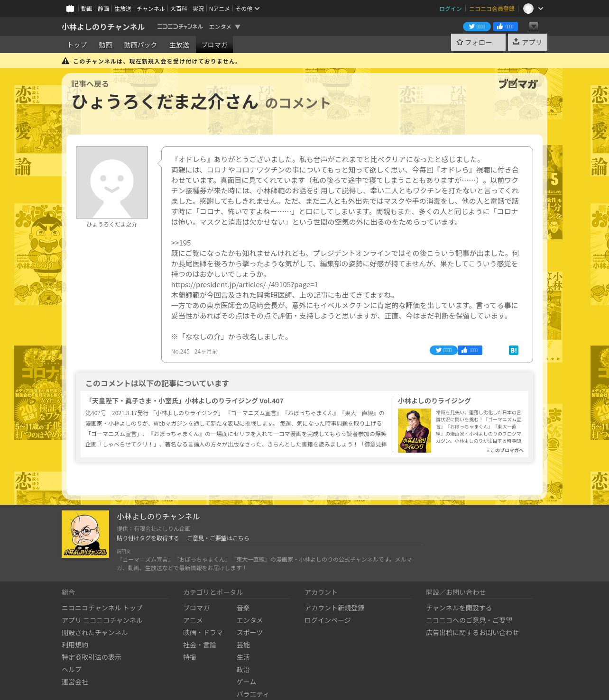Open 特定商取引法の表示 footer link
The width and height of the screenshot is (609, 700).
click(92, 657)
